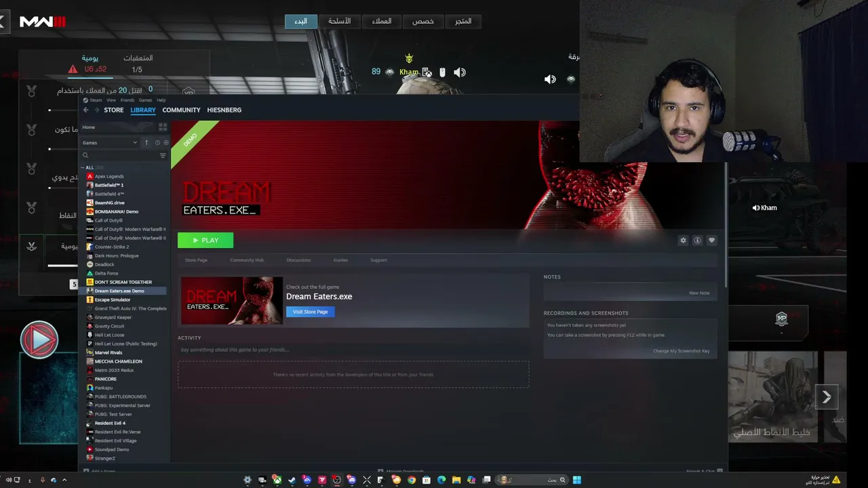
Task: Click the Windows taskbar search box
Action: 531,480
